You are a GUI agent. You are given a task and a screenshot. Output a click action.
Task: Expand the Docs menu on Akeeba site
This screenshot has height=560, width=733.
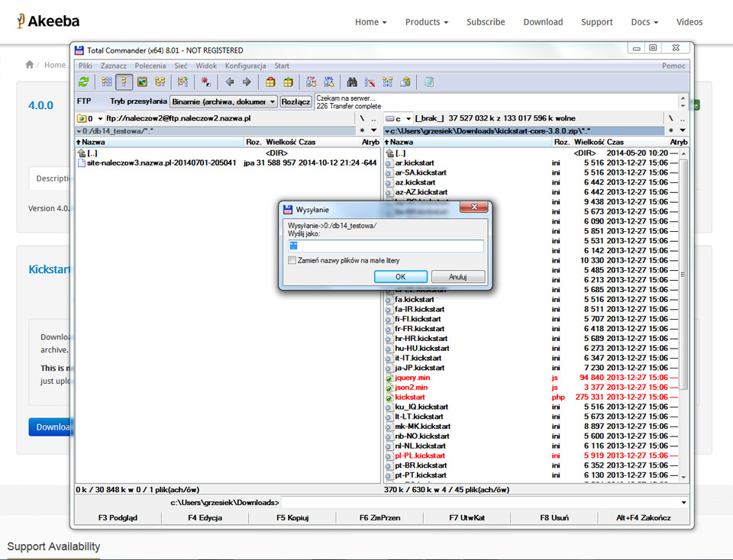(644, 22)
